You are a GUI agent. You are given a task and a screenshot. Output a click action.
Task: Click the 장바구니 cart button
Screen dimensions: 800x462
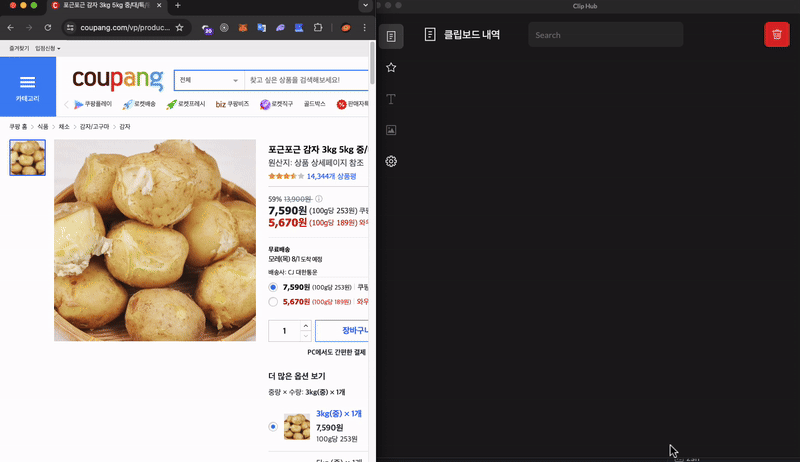click(x=342, y=331)
